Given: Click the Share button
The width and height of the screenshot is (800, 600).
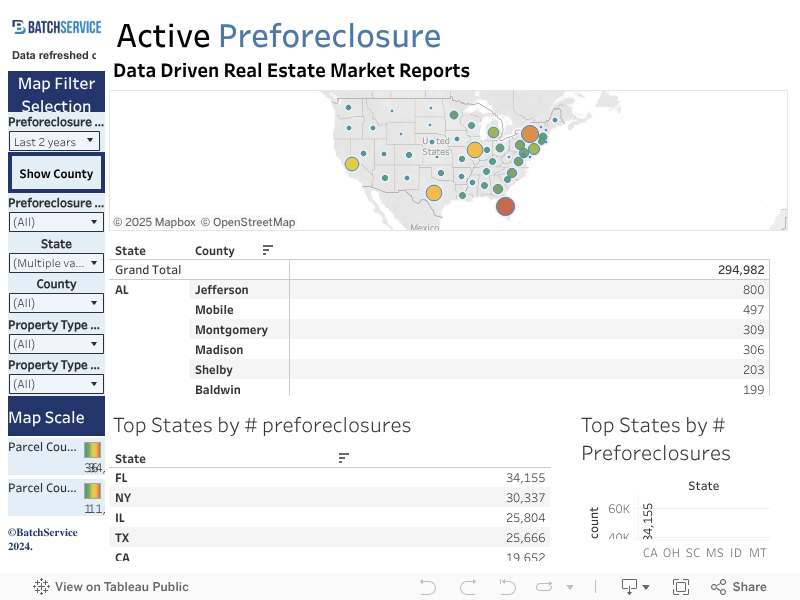Looking at the screenshot, I should tap(738, 587).
